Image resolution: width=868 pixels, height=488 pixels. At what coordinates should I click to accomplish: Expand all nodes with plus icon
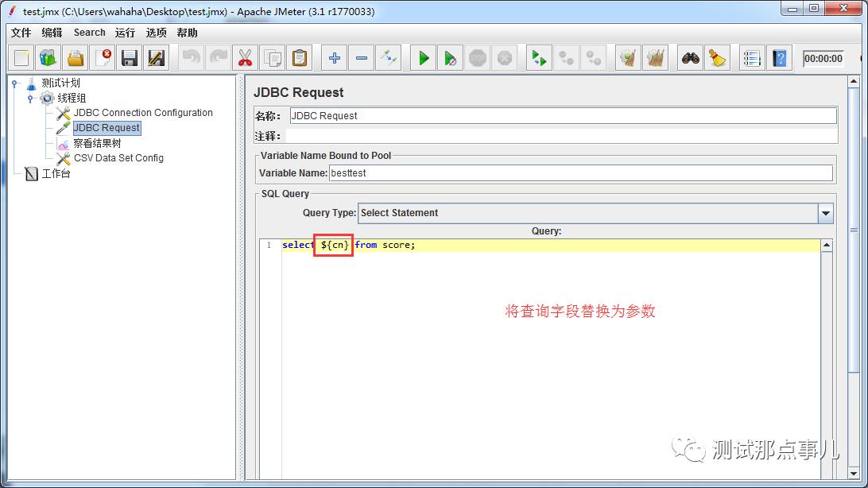point(335,58)
